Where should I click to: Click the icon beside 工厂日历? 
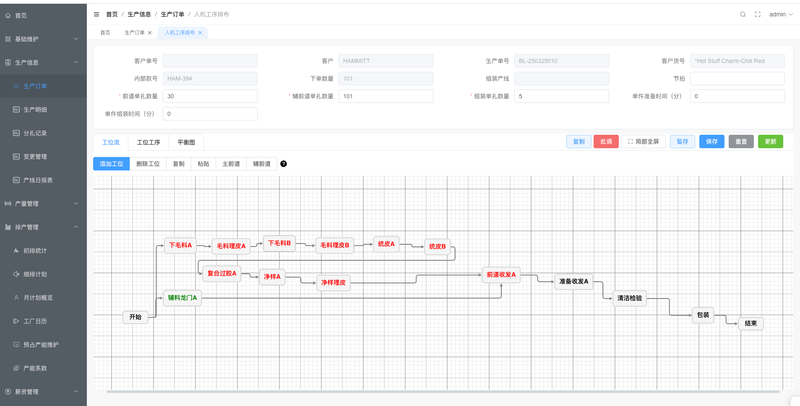[x=16, y=321]
